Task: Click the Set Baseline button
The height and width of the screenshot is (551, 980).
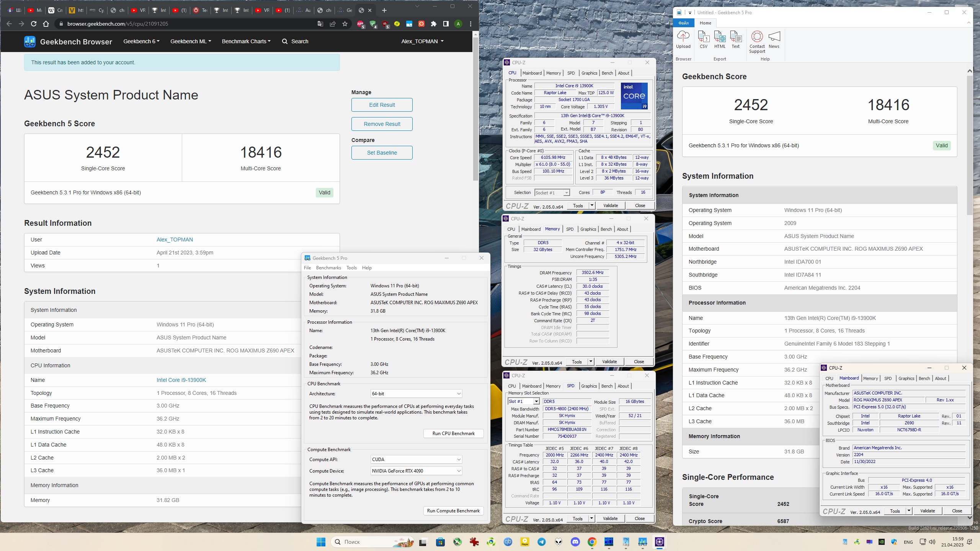Action: [x=382, y=153]
